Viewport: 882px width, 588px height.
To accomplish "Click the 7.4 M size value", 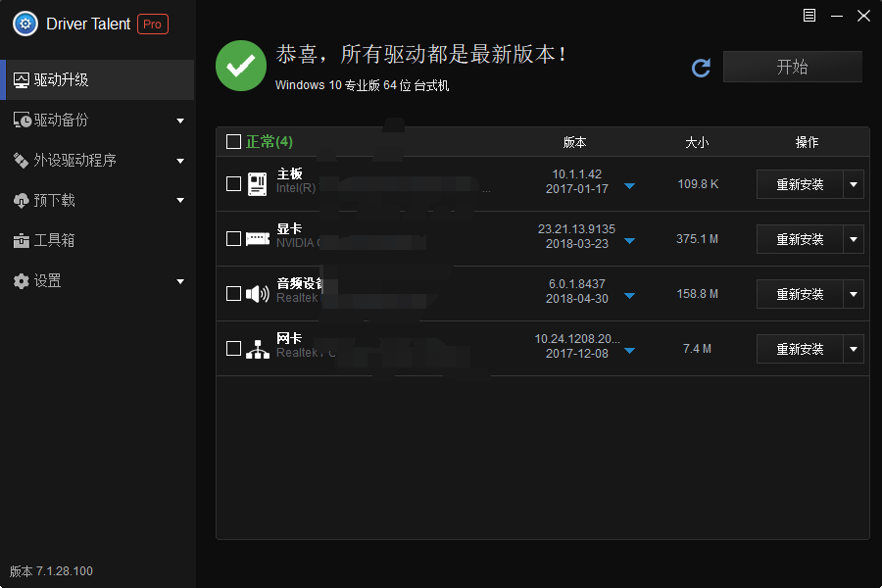I will [697, 349].
